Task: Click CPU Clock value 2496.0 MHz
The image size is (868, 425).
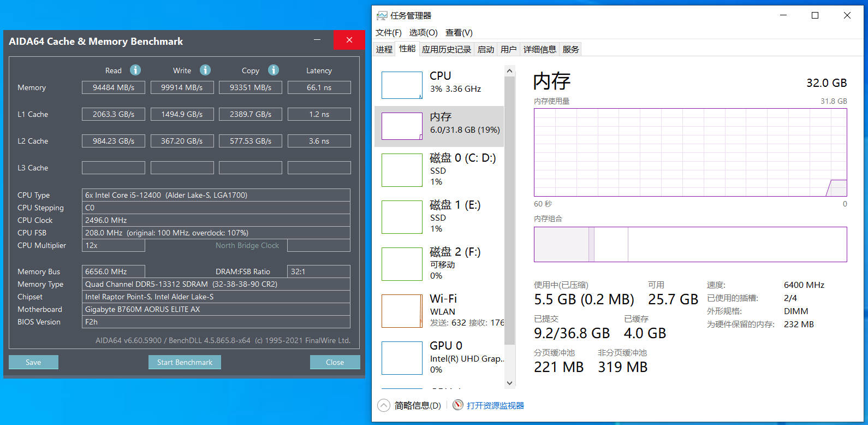Action: click(x=216, y=220)
